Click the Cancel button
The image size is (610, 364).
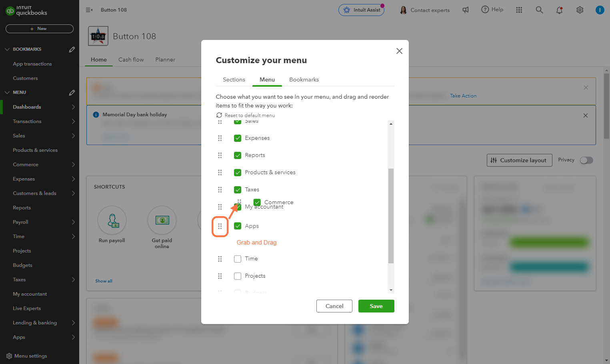click(334, 306)
